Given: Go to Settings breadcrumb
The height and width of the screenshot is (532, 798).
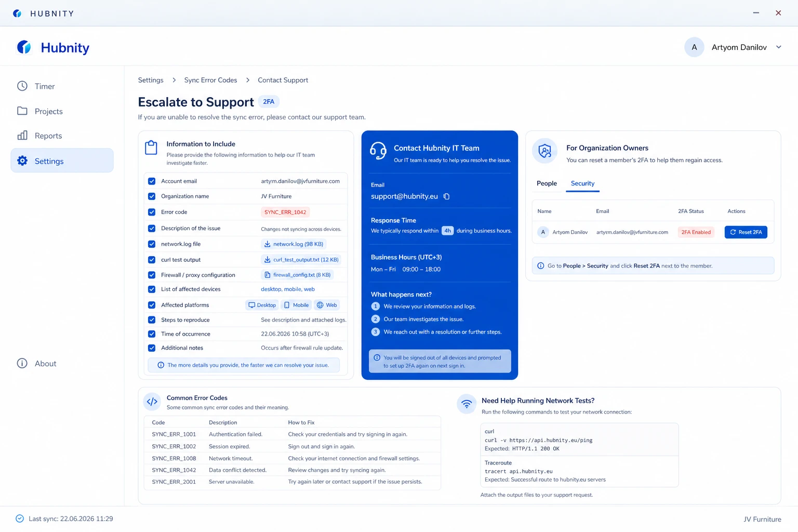Looking at the screenshot, I should [x=151, y=80].
